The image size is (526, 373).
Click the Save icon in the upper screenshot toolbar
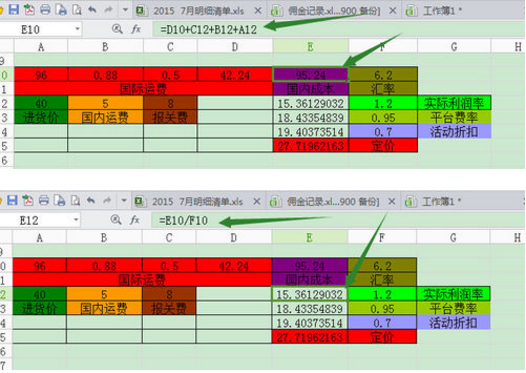pyautogui.click(x=13, y=9)
